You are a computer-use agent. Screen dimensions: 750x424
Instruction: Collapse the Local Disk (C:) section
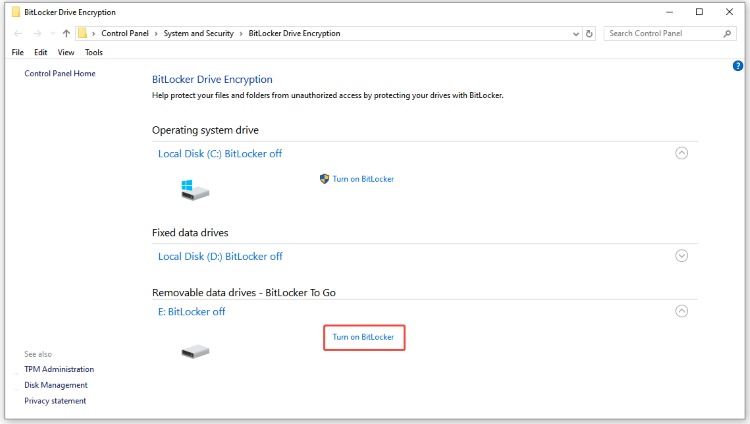[x=681, y=153]
